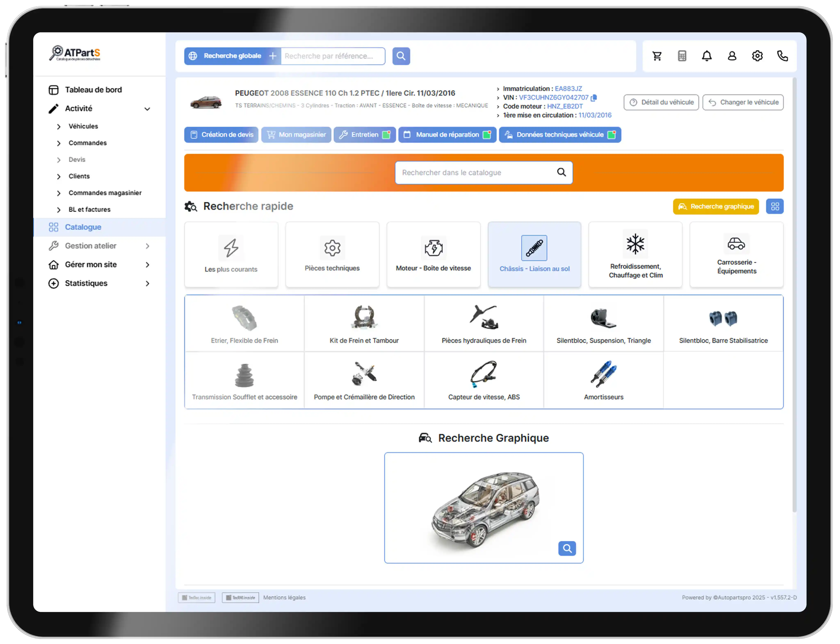Click magnifier on graphic car image
The width and height of the screenshot is (840, 644).
click(567, 549)
